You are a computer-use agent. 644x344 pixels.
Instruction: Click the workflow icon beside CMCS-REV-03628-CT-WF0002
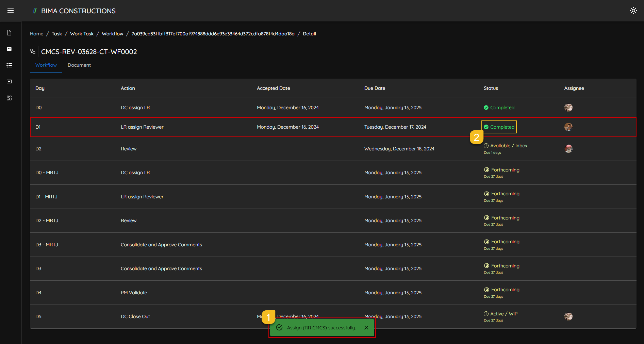[x=33, y=52]
